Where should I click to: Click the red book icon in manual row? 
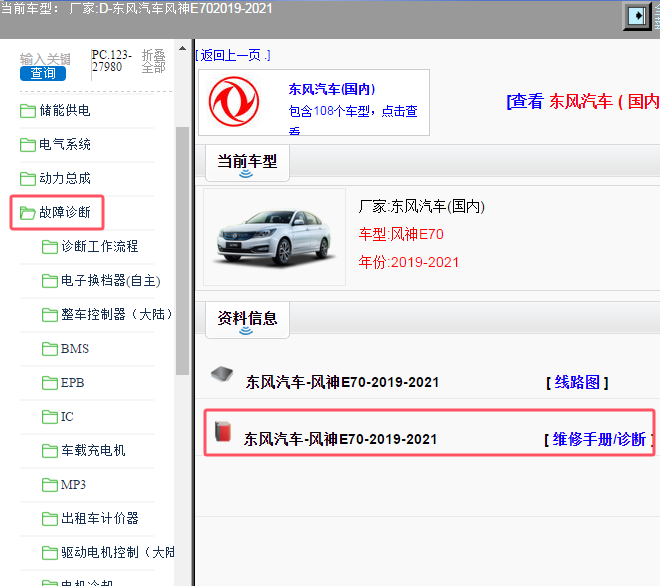223,431
